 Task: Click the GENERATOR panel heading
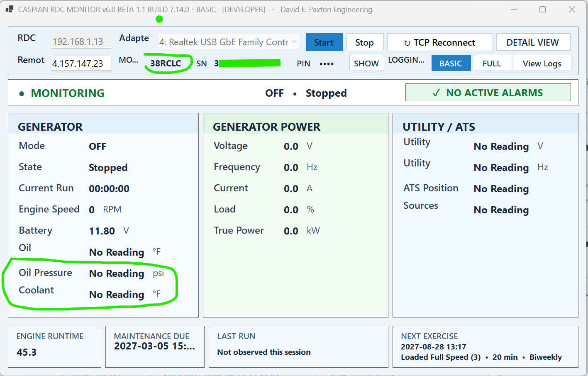point(50,127)
